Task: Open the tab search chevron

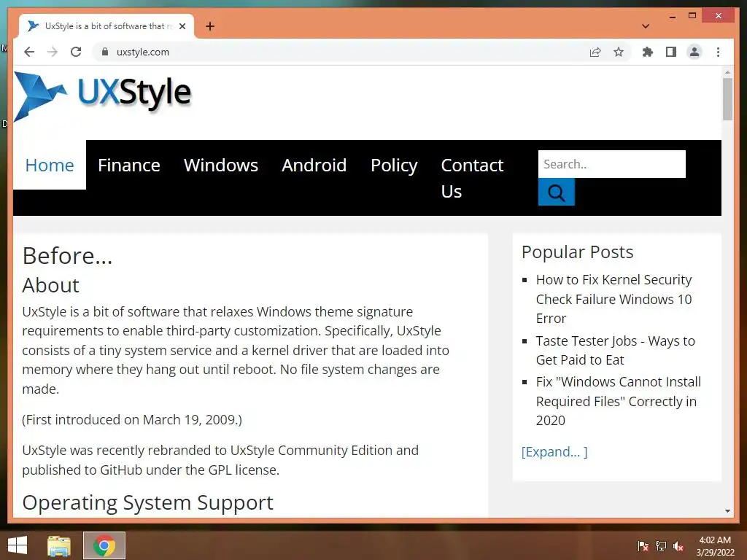Action: click(x=646, y=26)
